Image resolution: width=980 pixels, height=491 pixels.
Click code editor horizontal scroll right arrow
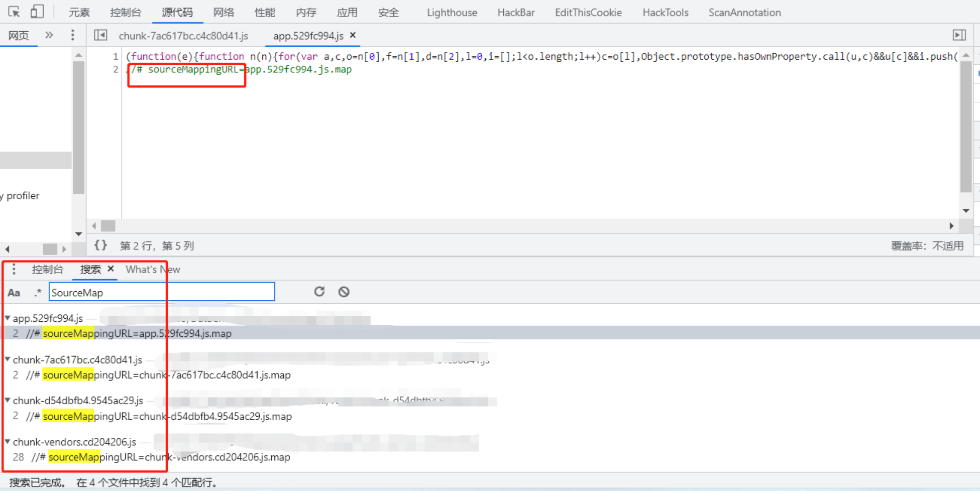[951, 226]
